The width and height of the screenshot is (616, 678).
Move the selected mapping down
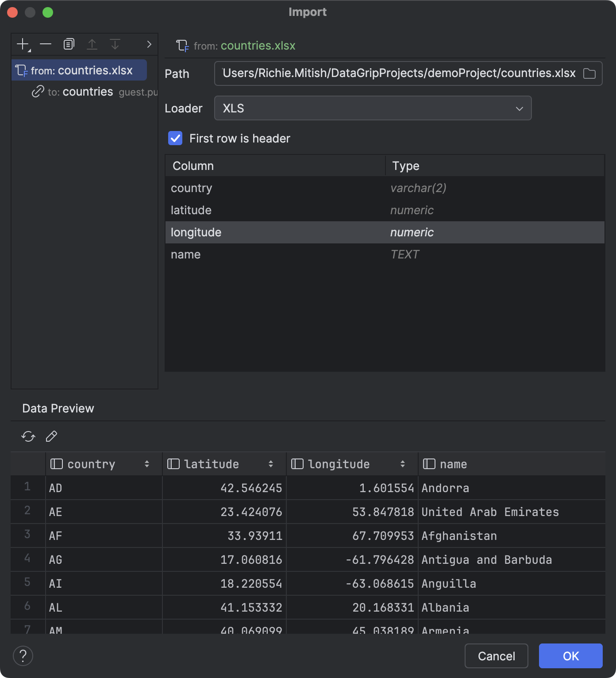click(x=115, y=44)
